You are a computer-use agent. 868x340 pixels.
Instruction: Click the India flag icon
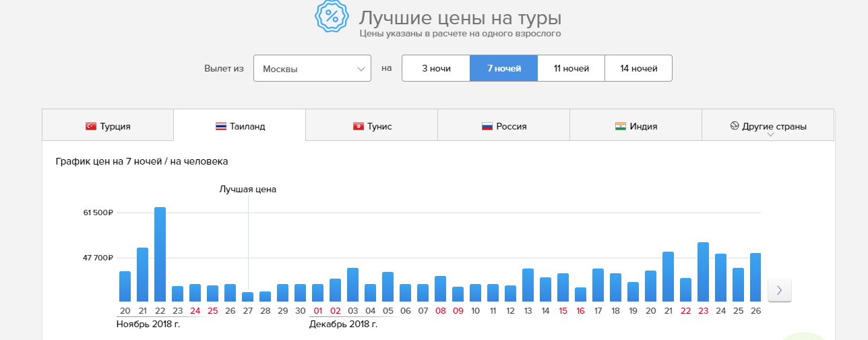tap(621, 126)
